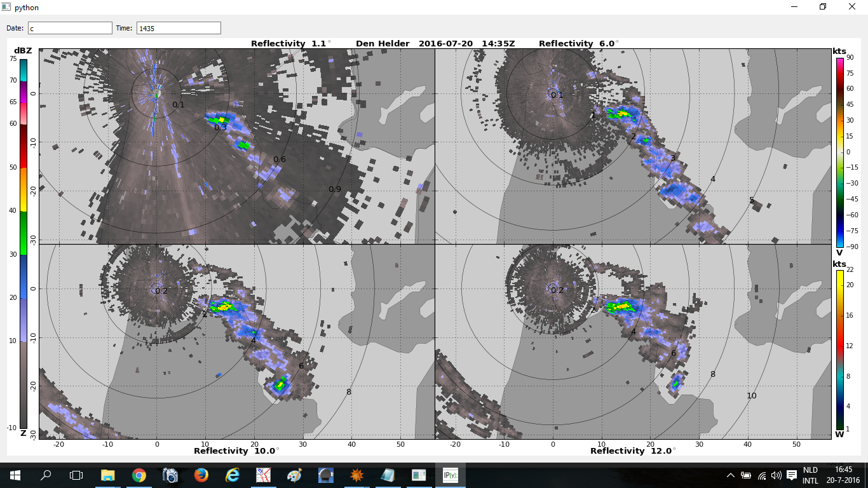Open the NLD INTL language switcher

810,475
